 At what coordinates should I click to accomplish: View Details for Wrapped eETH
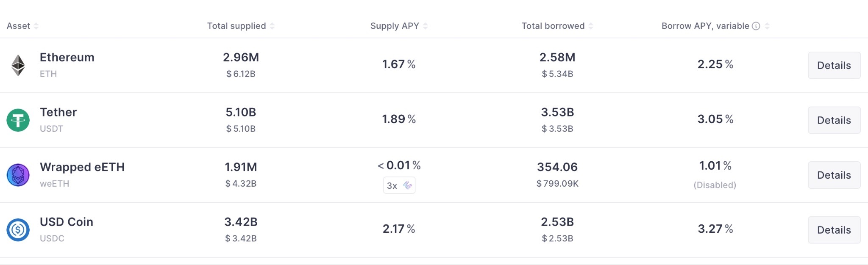click(834, 175)
